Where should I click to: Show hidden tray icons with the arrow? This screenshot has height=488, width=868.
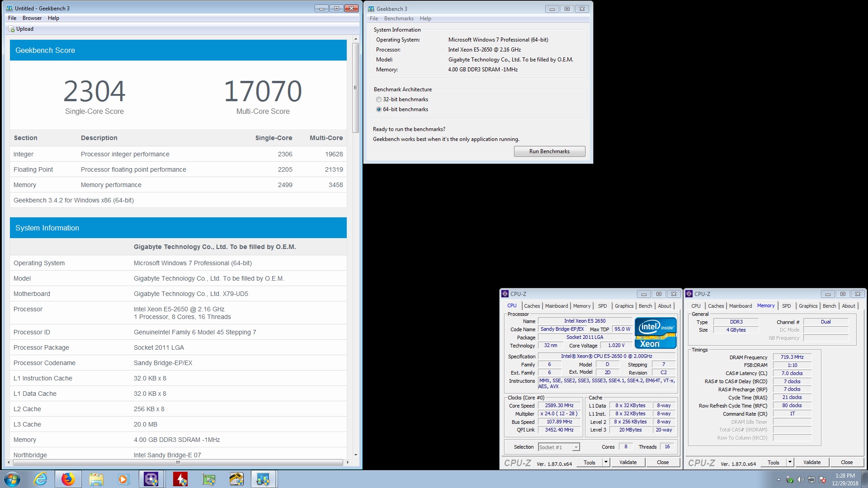[778, 479]
